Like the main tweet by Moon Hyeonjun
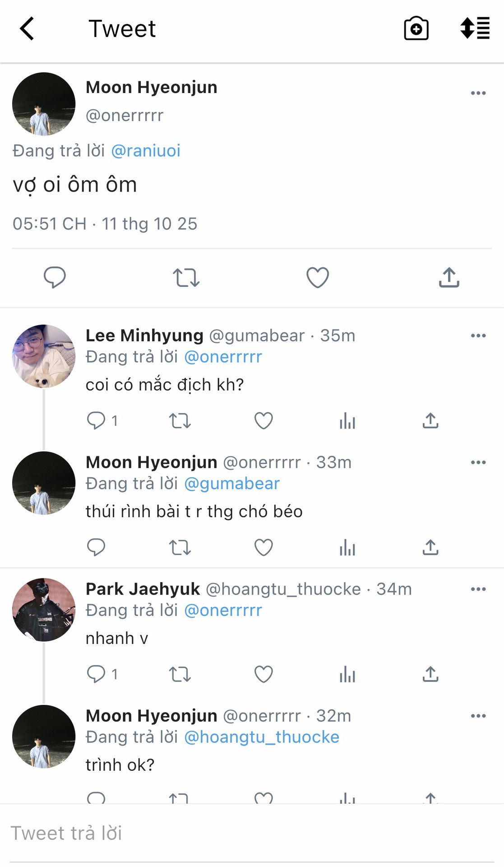Screen dimensions: 504x867 [x=318, y=277]
